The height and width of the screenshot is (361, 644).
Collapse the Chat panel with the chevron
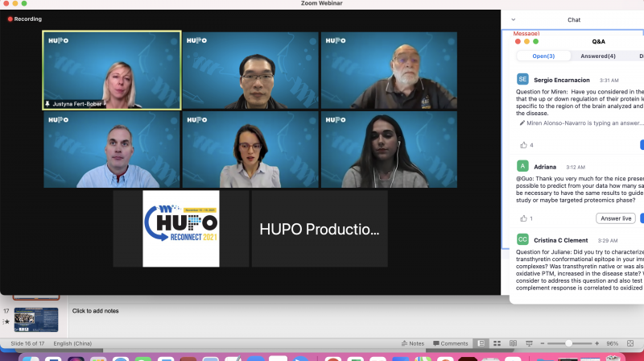(514, 19)
